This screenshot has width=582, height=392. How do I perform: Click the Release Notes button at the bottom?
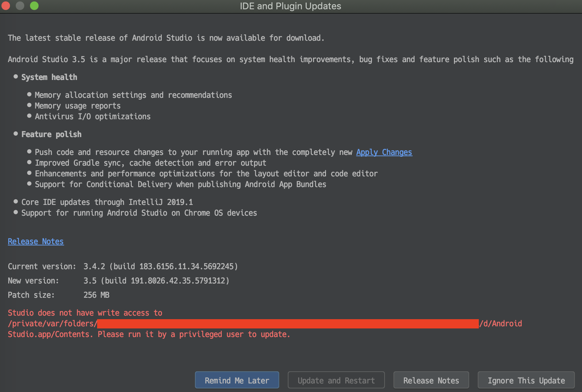tap(431, 380)
